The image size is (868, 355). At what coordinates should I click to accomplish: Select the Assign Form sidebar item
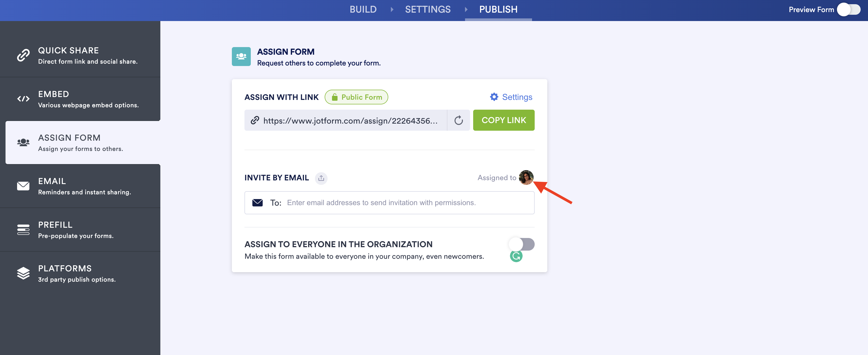[83, 143]
